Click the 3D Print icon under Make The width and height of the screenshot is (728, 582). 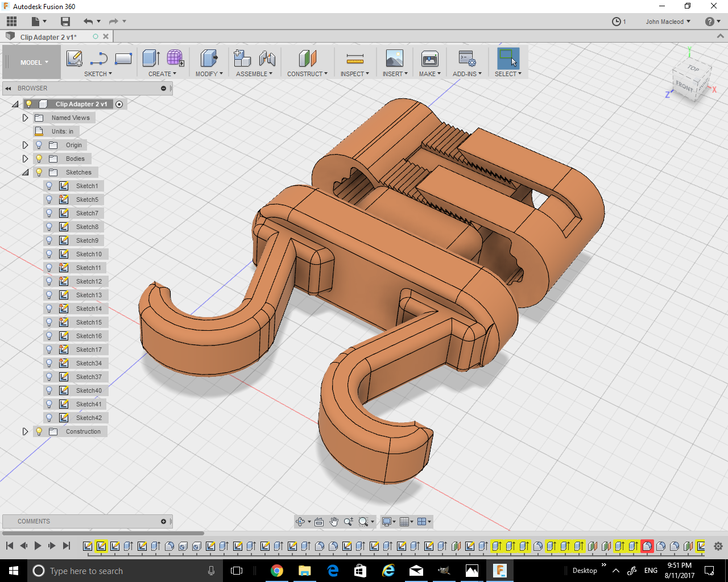(x=429, y=59)
